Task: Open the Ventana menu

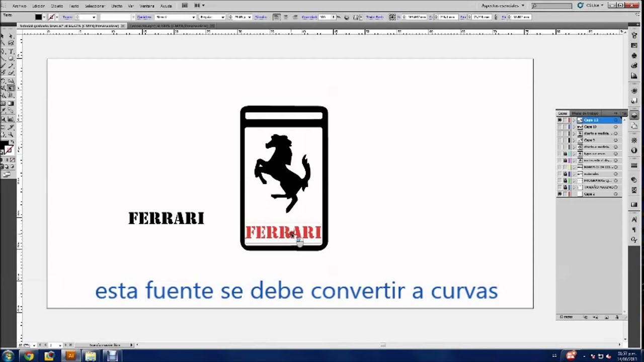Action: pos(147,6)
